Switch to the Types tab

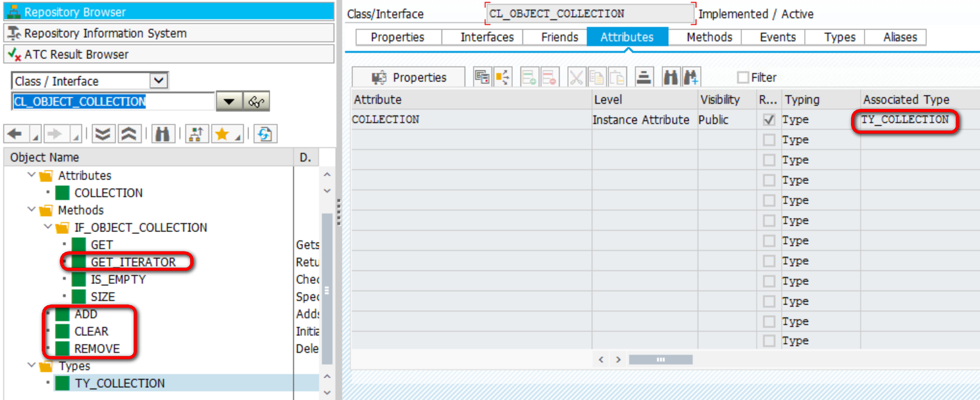[839, 37]
